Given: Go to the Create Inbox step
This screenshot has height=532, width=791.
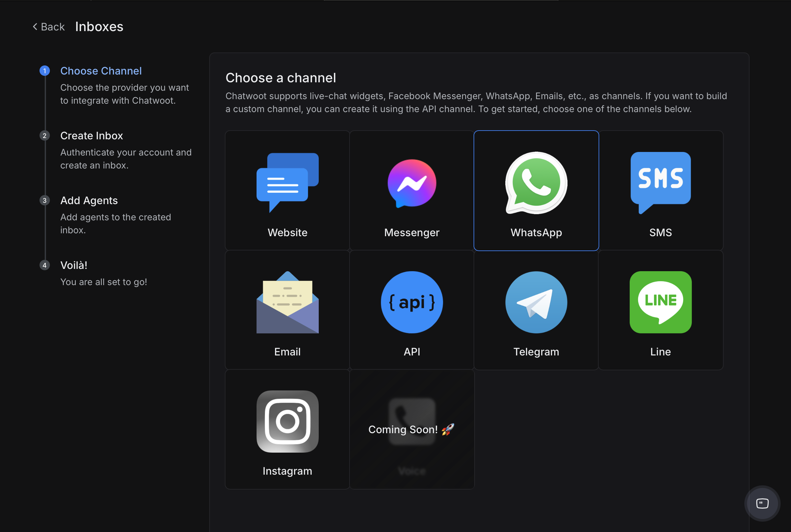Looking at the screenshot, I should point(92,135).
